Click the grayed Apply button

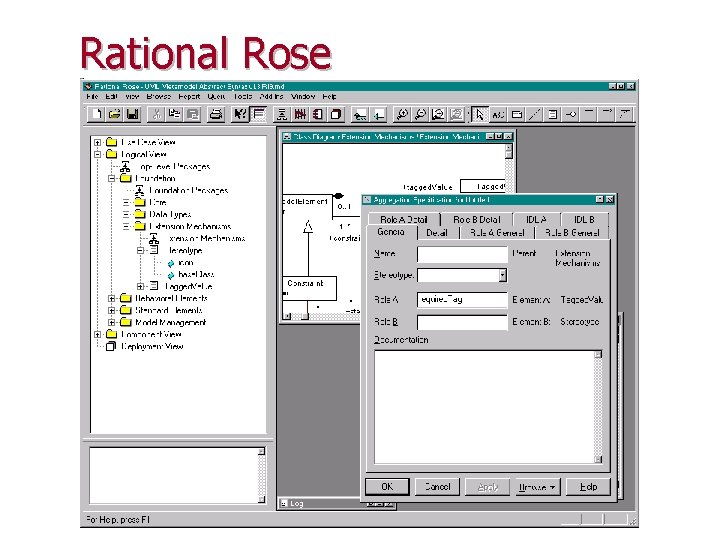pos(488,487)
